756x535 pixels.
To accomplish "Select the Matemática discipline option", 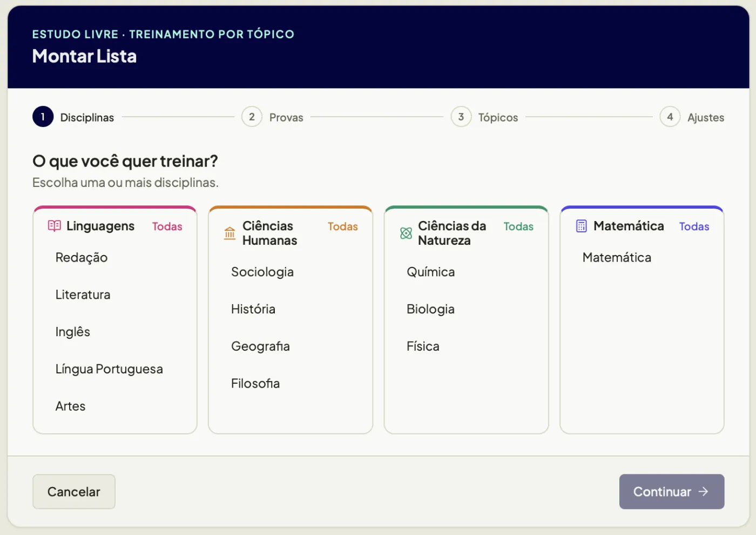I will (617, 258).
